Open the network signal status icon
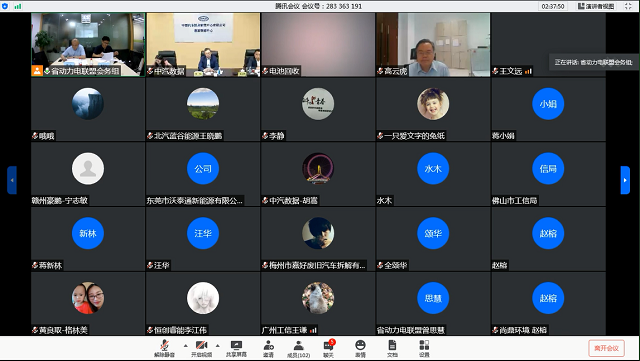The image size is (640, 361). 18,6
